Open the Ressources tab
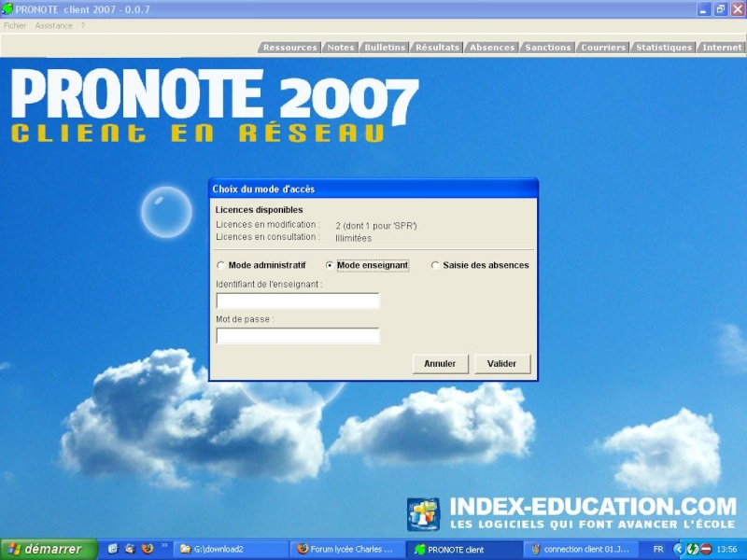 289,48
